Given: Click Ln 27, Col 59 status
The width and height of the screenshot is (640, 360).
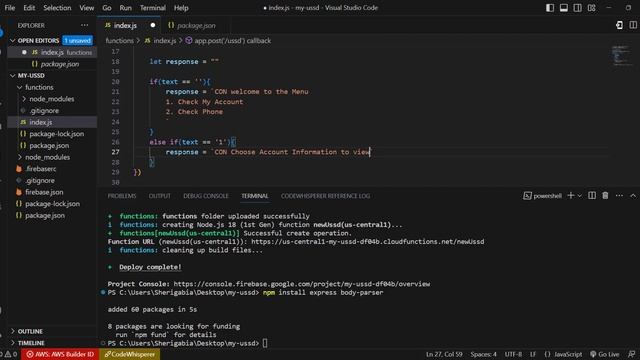Looking at the screenshot, I should tap(444, 354).
